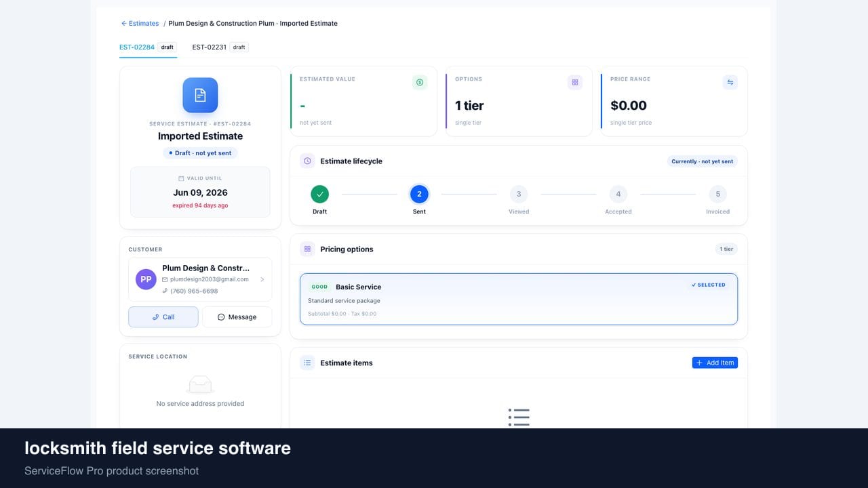Click the Draft not yet sent status pill
This screenshot has height=488, width=868.
tap(200, 153)
